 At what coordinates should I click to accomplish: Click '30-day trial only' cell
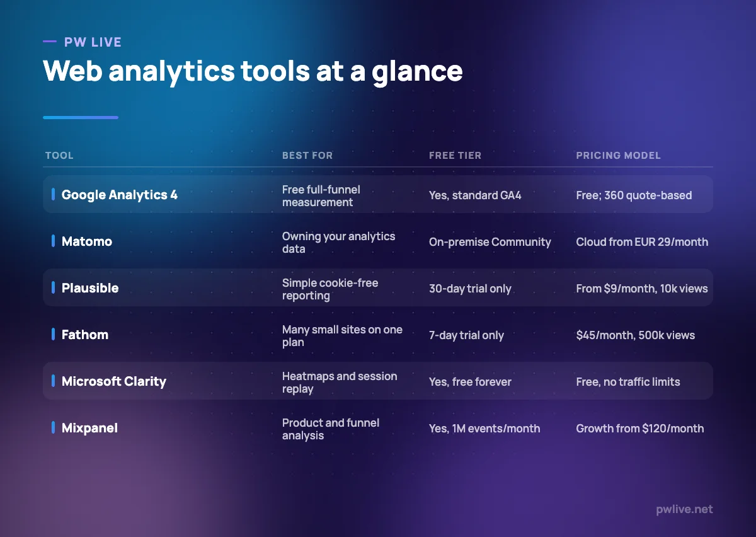pos(470,289)
